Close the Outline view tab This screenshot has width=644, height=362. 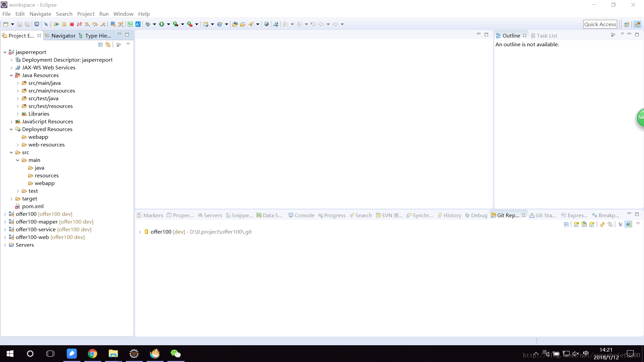[x=525, y=36]
